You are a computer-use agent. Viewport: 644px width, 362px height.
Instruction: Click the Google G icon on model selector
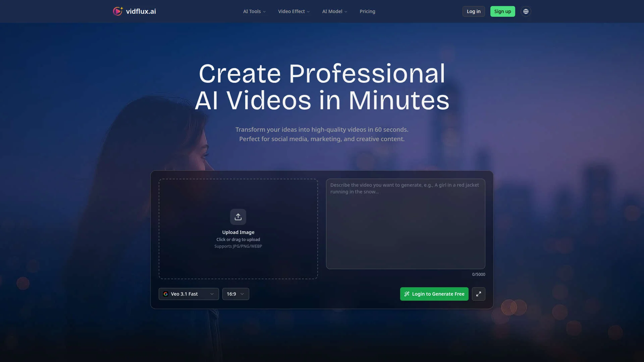(x=166, y=294)
